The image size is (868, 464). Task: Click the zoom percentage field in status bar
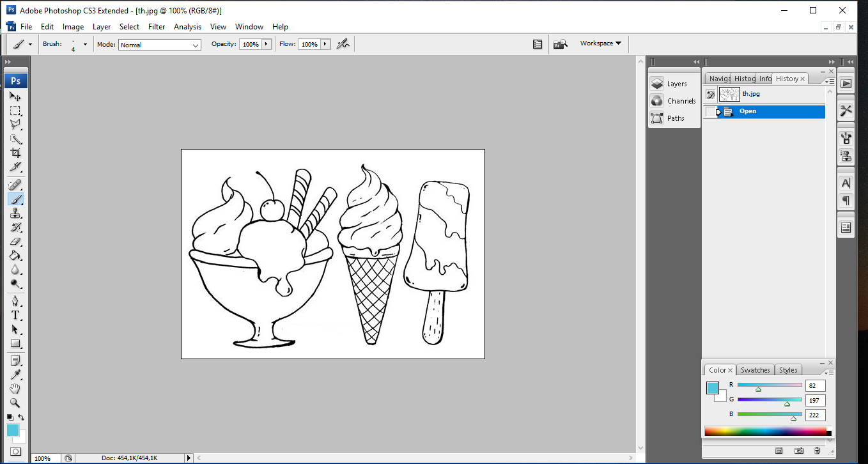pos(46,458)
